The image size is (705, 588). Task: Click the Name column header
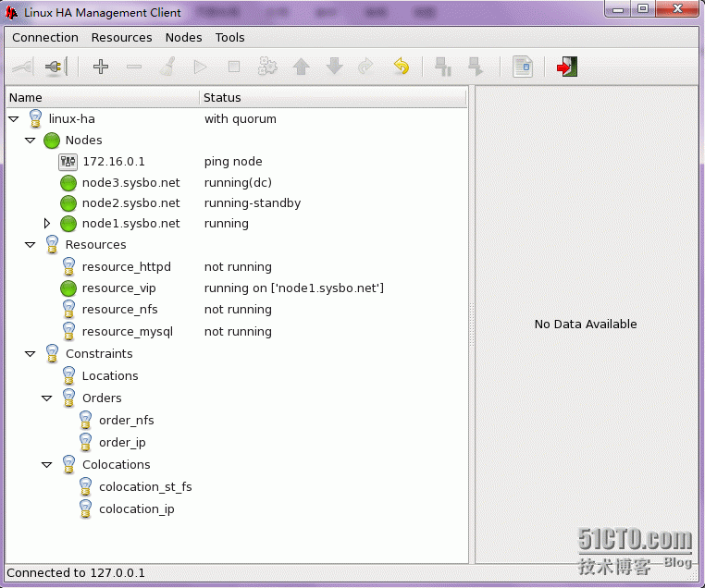point(103,97)
